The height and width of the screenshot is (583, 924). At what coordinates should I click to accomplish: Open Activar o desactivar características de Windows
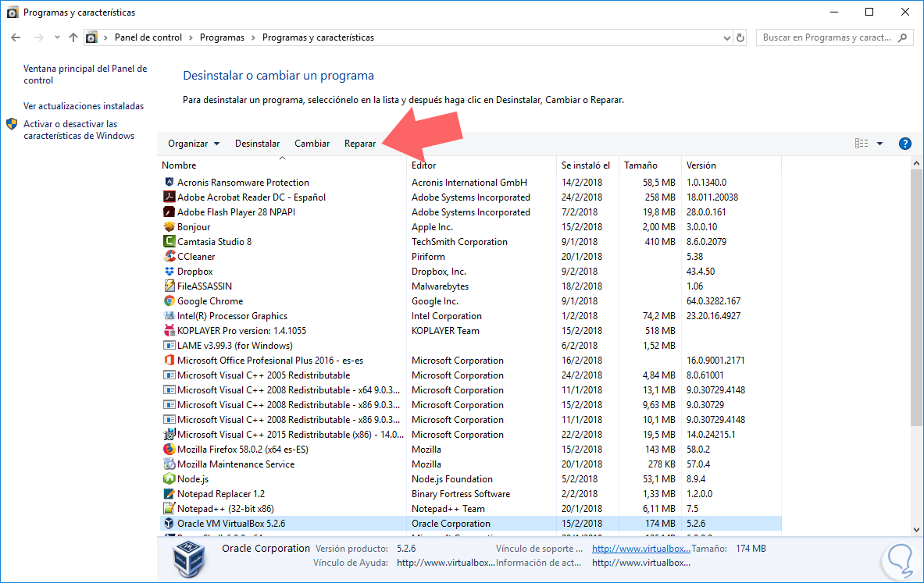(x=79, y=130)
